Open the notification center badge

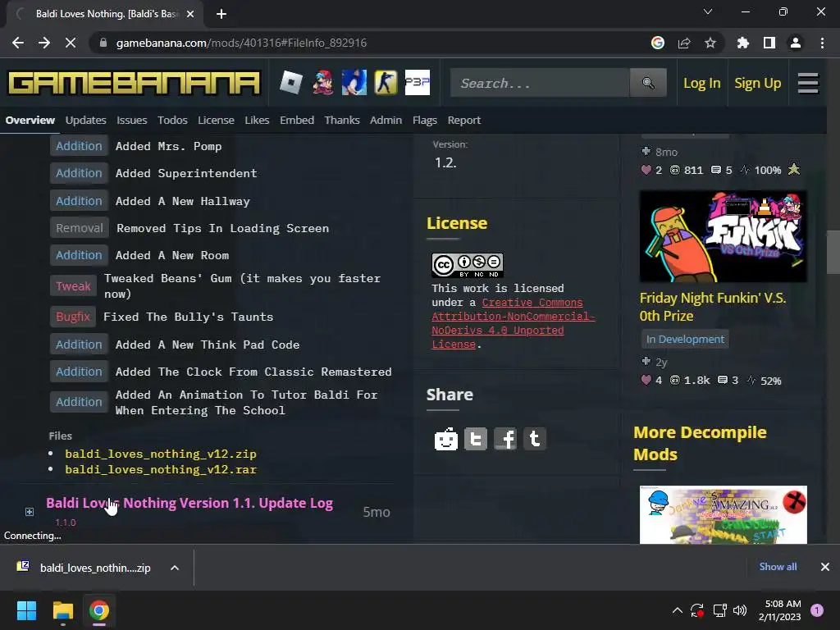pos(817,610)
